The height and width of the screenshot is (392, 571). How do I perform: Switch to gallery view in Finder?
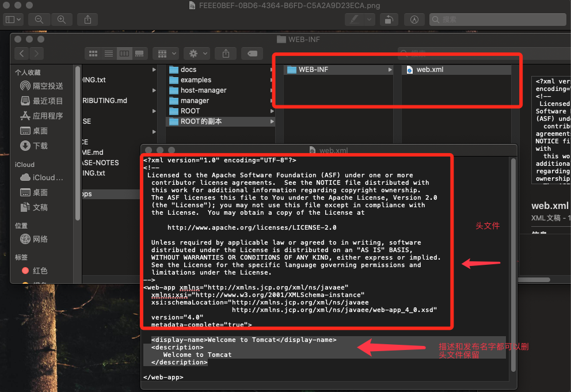point(139,53)
